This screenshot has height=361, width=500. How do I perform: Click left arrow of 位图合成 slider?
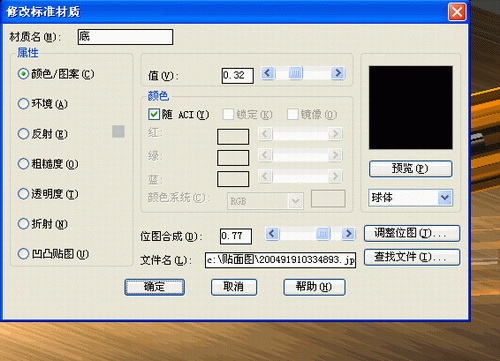coord(272,233)
